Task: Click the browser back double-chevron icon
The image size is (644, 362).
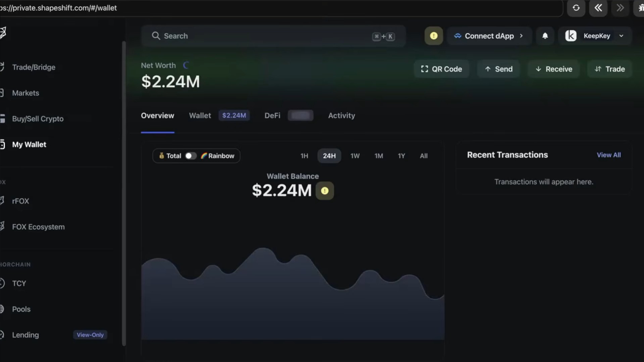Action: (x=598, y=8)
